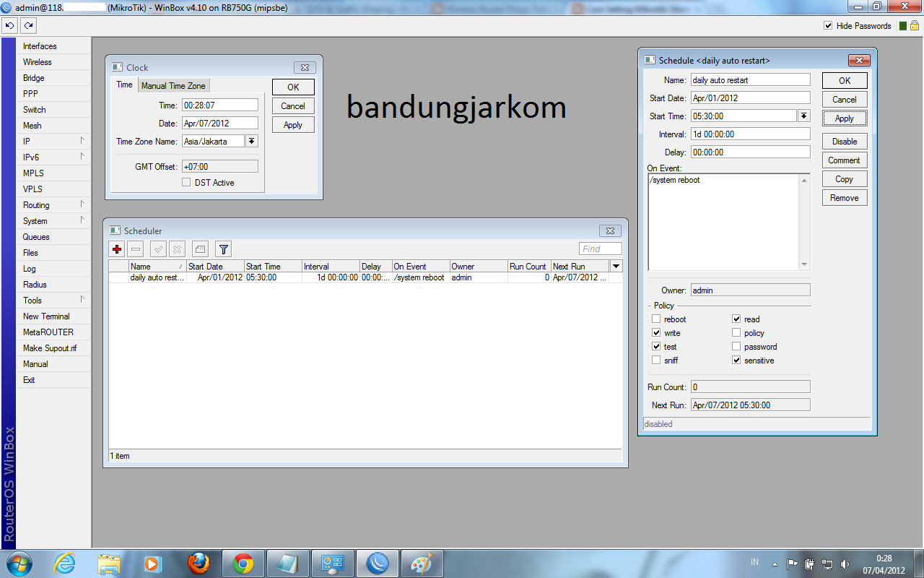The image size is (924, 578).
Task: Open Windows Explorer folder on taskbar
Action: click(x=109, y=564)
